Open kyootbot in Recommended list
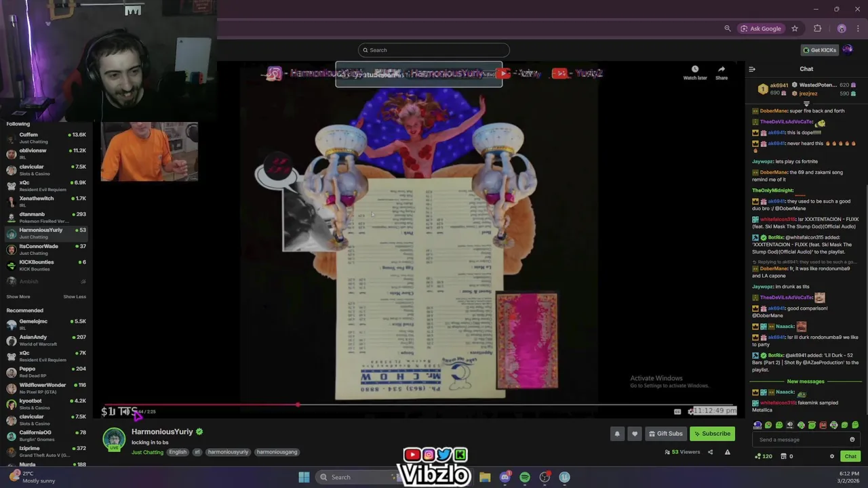The width and height of the screenshot is (868, 488). [x=46, y=403]
